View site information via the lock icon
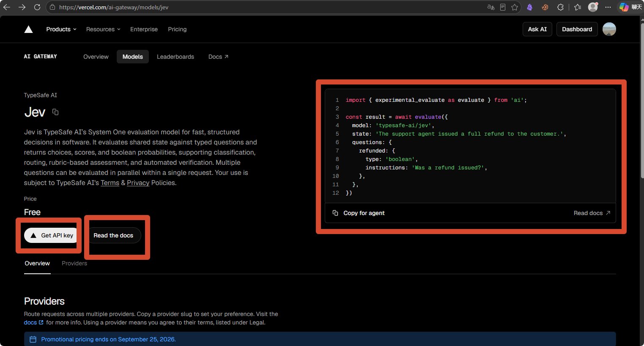644x346 pixels. click(52, 7)
